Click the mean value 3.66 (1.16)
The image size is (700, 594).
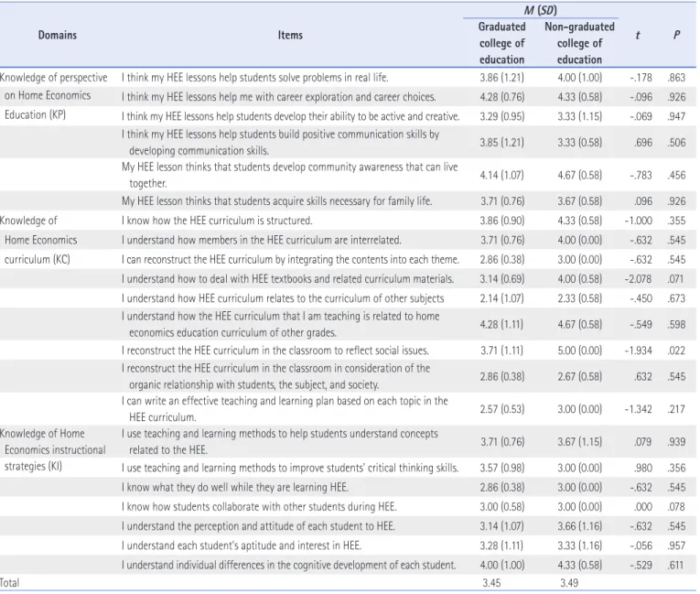pos(579,526)
